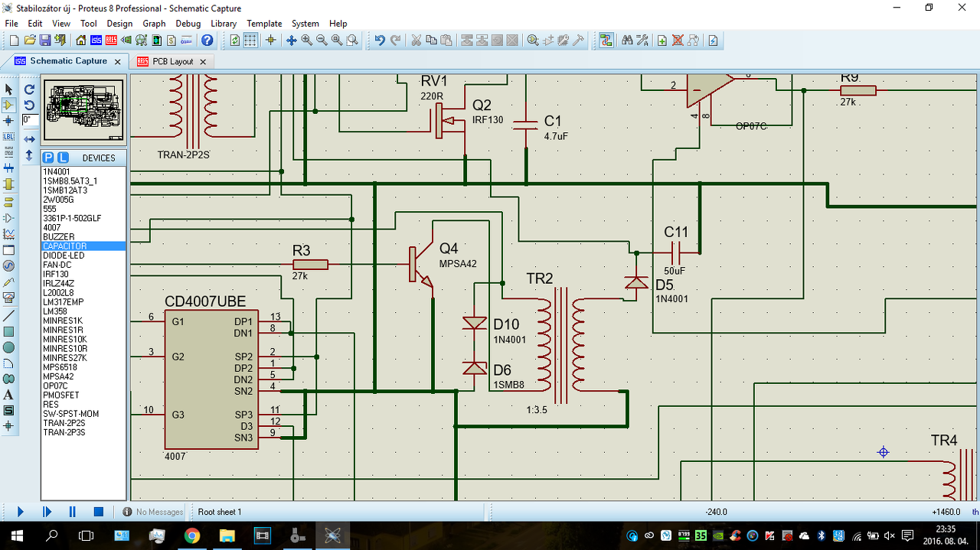980x550 pixels.
Task: Open the Library menu
Action: [x=224, y=24]
